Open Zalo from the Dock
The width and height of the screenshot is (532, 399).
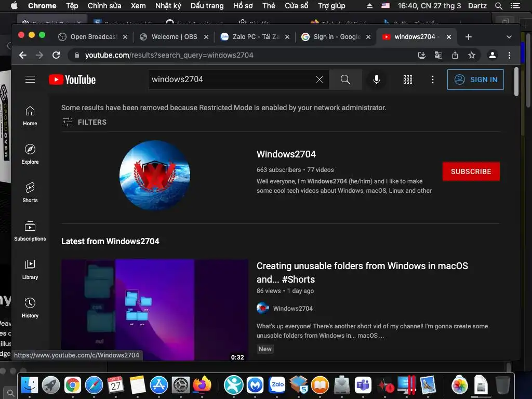click(277, 385)
